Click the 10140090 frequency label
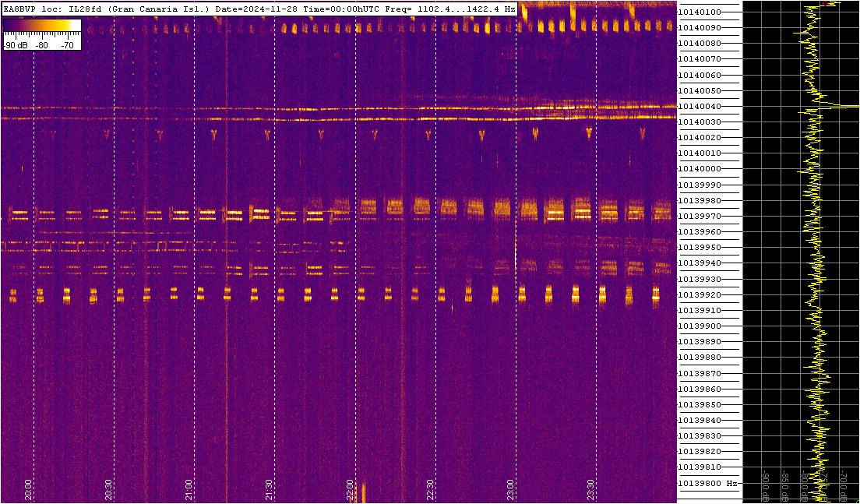This screenshot has width=860, height=504. pos(700,27)
